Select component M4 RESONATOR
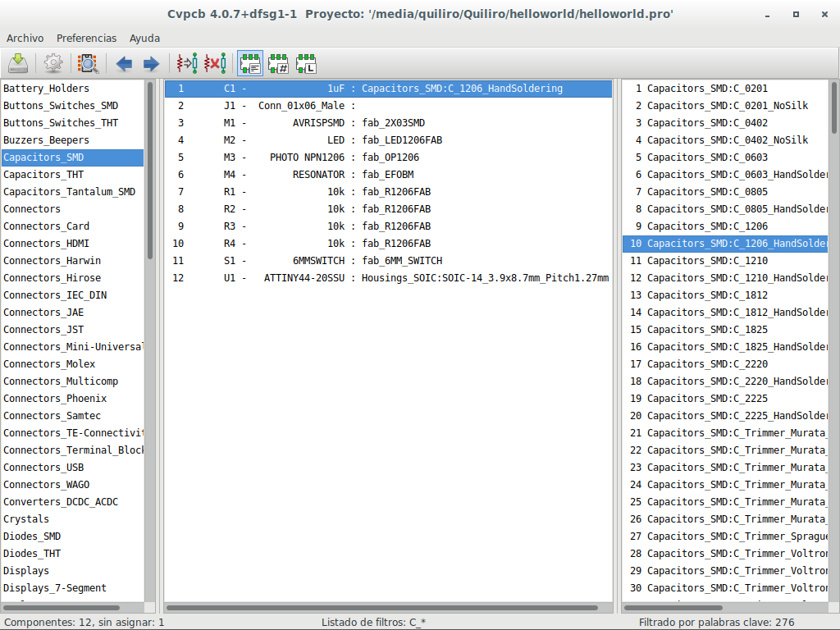840x630 pixels. [x=388, y=174]
